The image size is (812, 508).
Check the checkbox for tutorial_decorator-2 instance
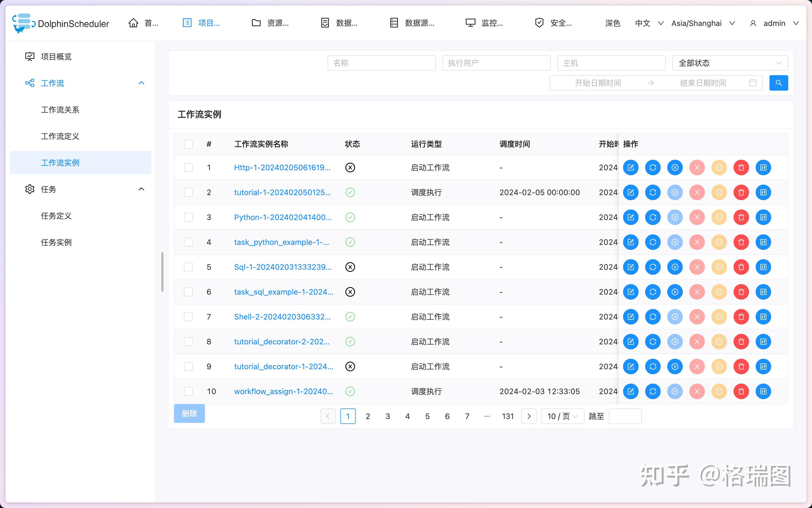[188, 341]
